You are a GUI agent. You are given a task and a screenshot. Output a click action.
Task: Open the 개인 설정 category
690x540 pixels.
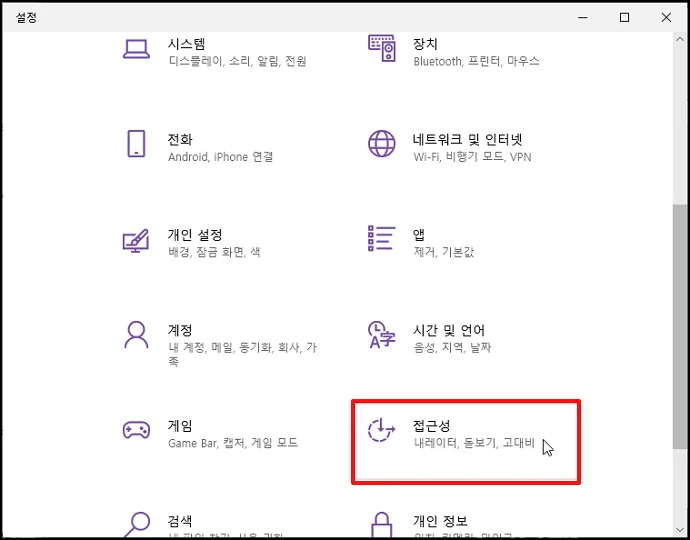(195, 235)
